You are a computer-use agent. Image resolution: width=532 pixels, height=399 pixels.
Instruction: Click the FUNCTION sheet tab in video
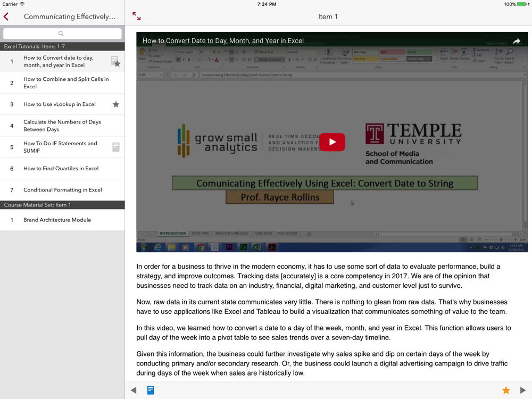(x=263, y=234)
